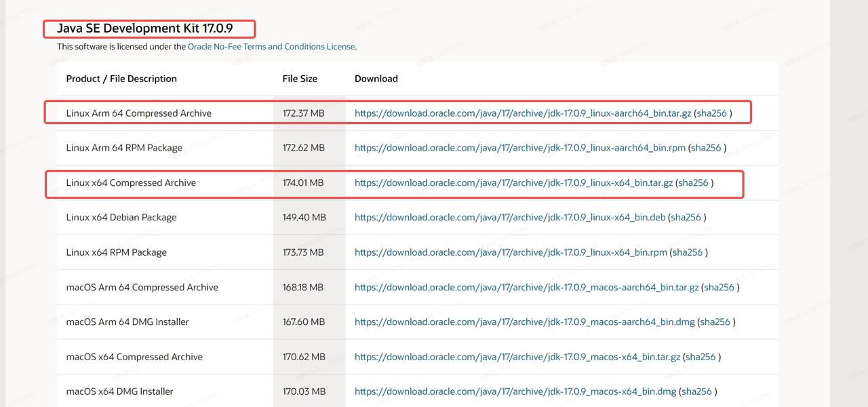Open sha256 for Linux Arm 64 Compressed Archive

click(x=711, y=113)
